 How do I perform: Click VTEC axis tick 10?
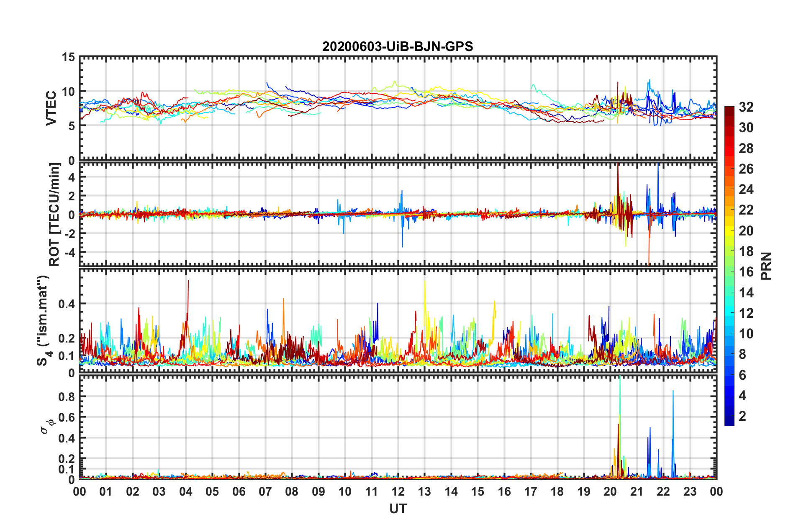[68, 92]
